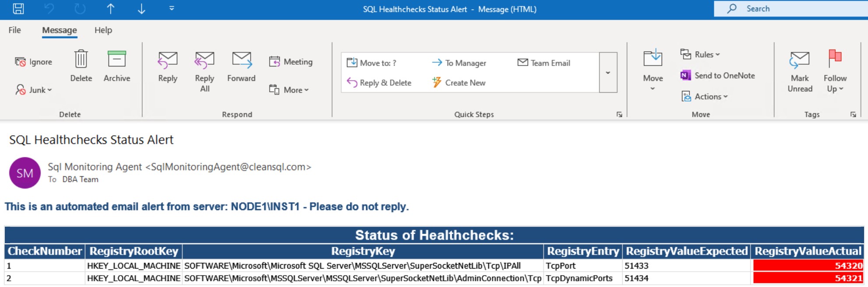Click the Save icon in title bar

(x=18, y=9)
